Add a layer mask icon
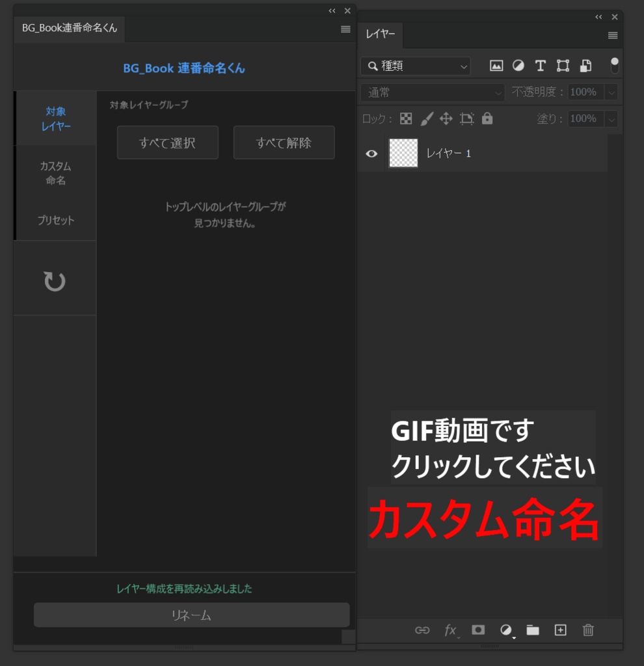Viewport: 644px width, 666px height. (x=478, y=630)
